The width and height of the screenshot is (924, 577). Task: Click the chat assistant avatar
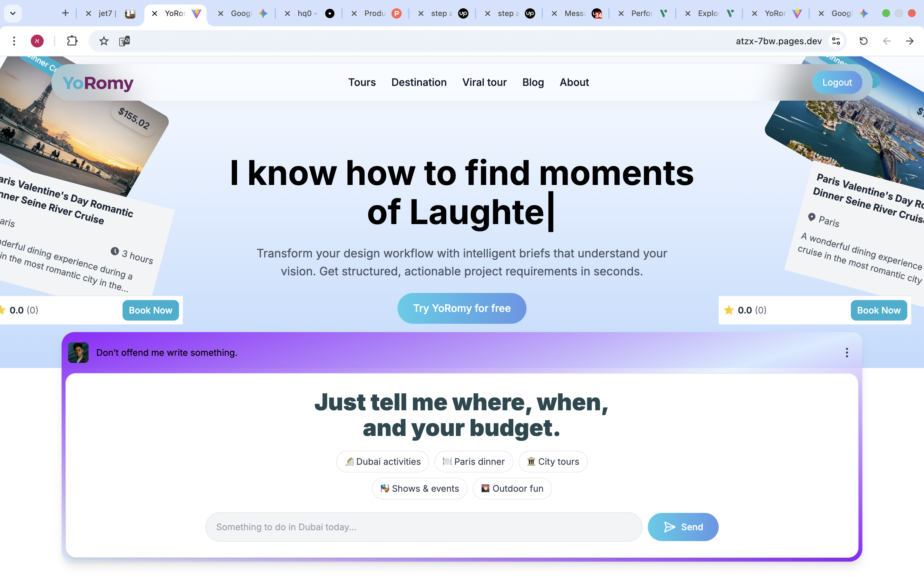[78, 352]
